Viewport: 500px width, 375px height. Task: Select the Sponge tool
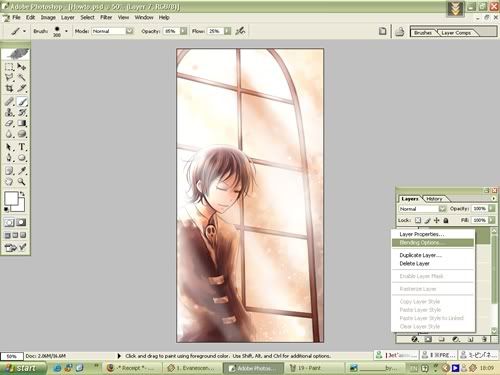[x=22, y=134]
